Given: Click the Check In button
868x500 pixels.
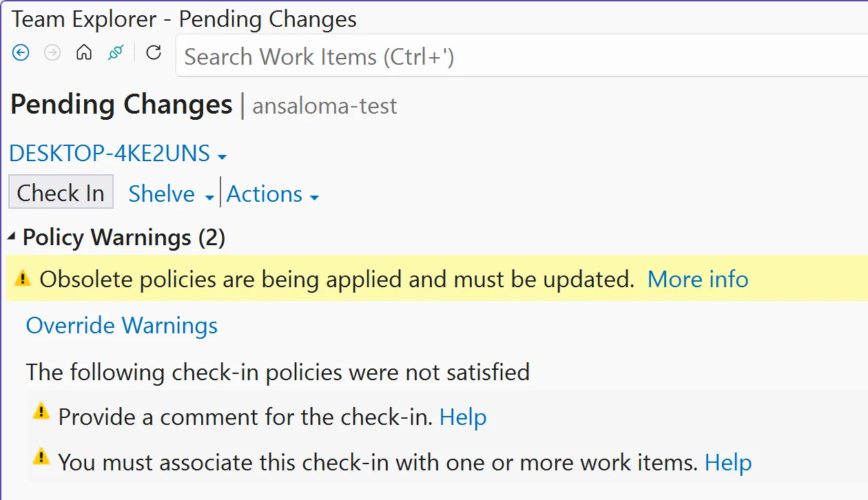Looking at the screenshot, I should (x=61, y=192).
